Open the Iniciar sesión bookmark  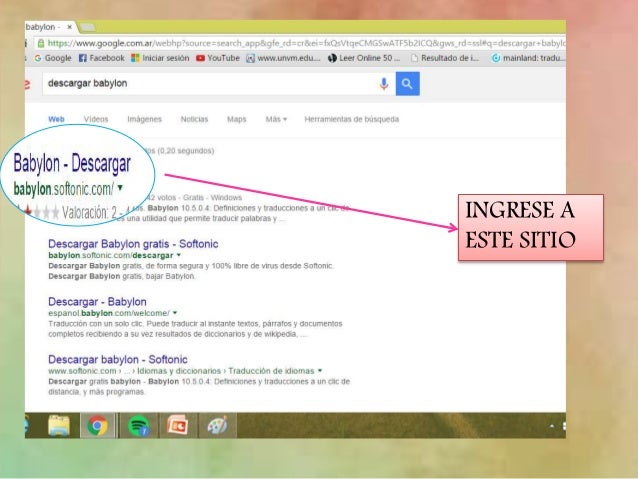point(160,58)
